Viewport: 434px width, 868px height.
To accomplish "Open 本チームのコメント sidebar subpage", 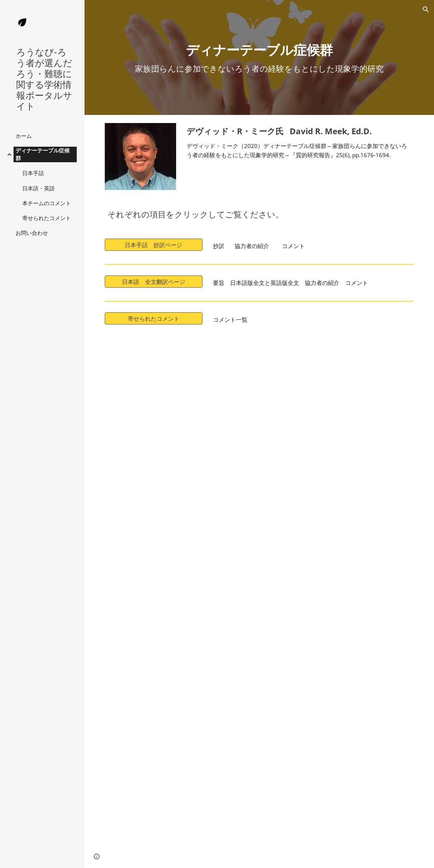I will pyautogui.click(x=46, y=203).
